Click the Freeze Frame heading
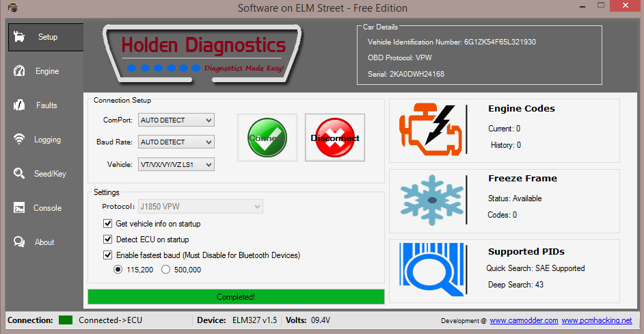Screen dimensions: 644x334 [x=522, y=179]
